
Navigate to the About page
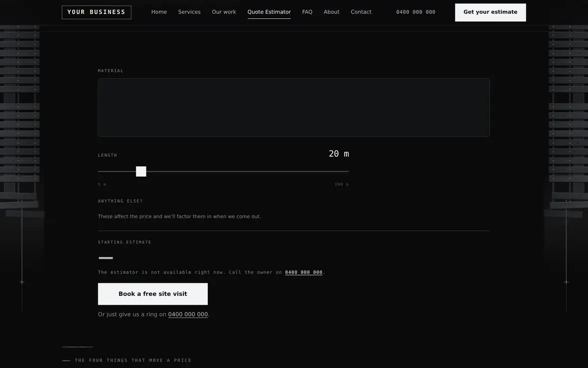tap(331, 12)
